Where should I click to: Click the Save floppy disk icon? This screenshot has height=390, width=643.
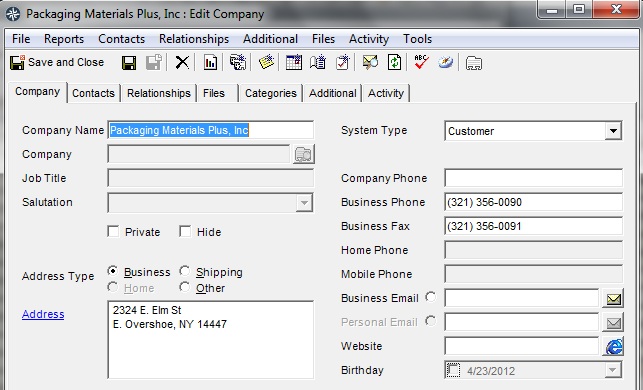[x=129, y=63]
